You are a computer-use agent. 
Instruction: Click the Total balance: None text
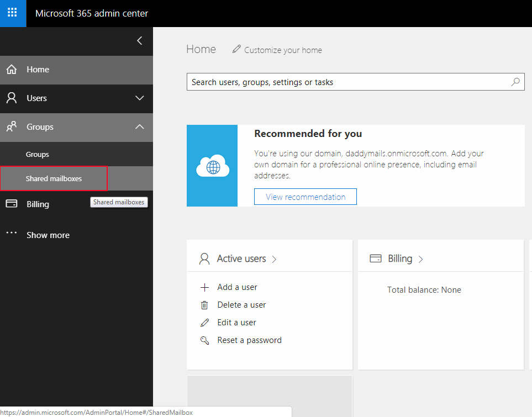coord(424,290)
